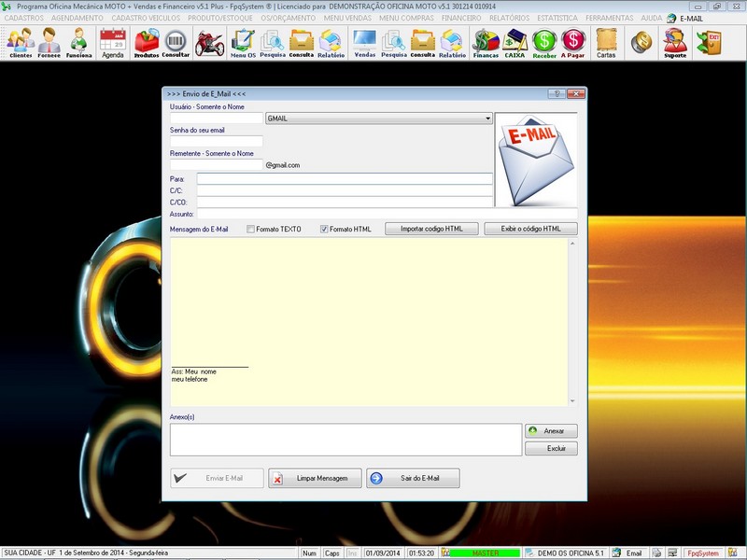Click the Para recipient input field
The image size is (747, 560).
[344, 178]
